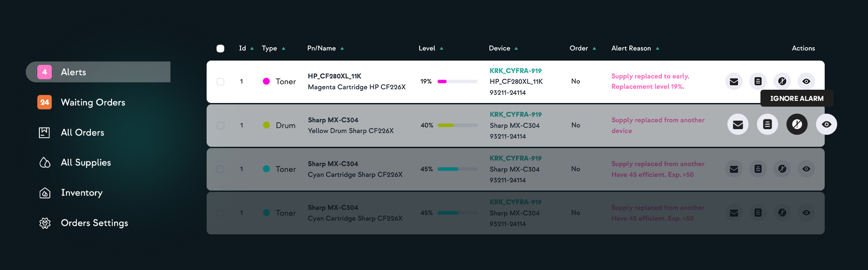Tick the checkbox for the Magenta Cartridge row
This screenshot has width=868, height=270.
pyautogui.click(x=220, y=82)
